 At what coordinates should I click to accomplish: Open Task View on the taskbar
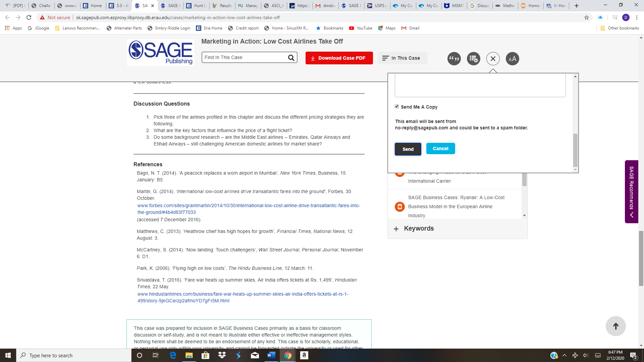pos(155,355)
